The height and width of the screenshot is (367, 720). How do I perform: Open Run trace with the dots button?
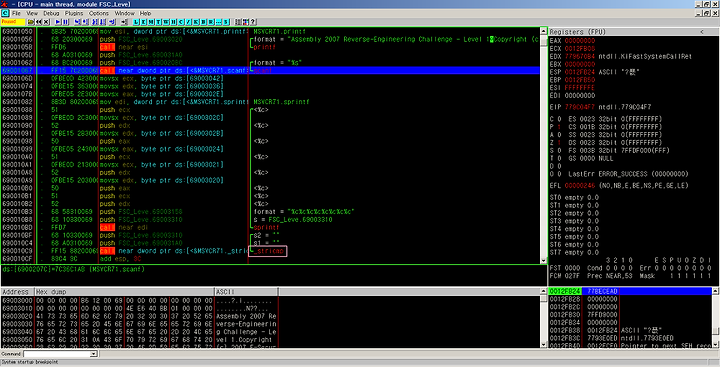pos(218,22)
